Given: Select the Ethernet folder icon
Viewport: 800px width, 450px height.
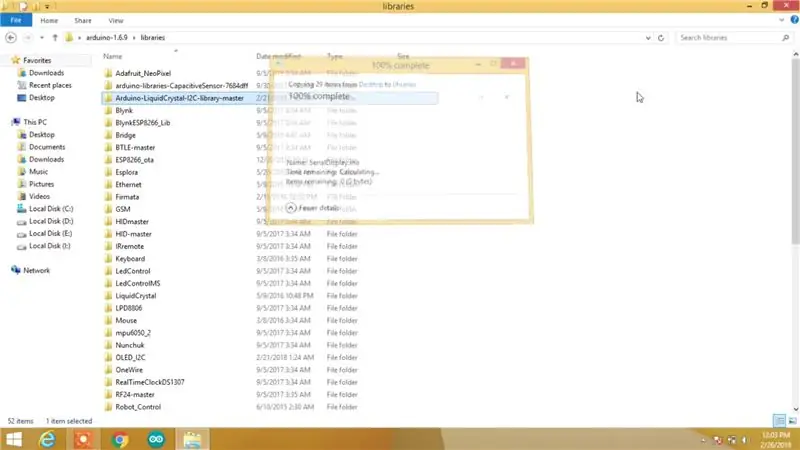Looking at the screenshot, I should coord(108,185).
